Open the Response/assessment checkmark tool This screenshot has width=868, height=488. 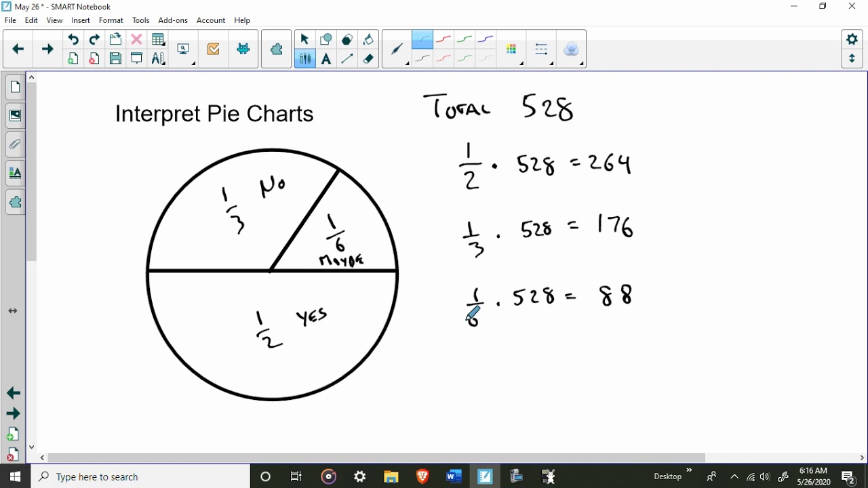tap(214, 49)
